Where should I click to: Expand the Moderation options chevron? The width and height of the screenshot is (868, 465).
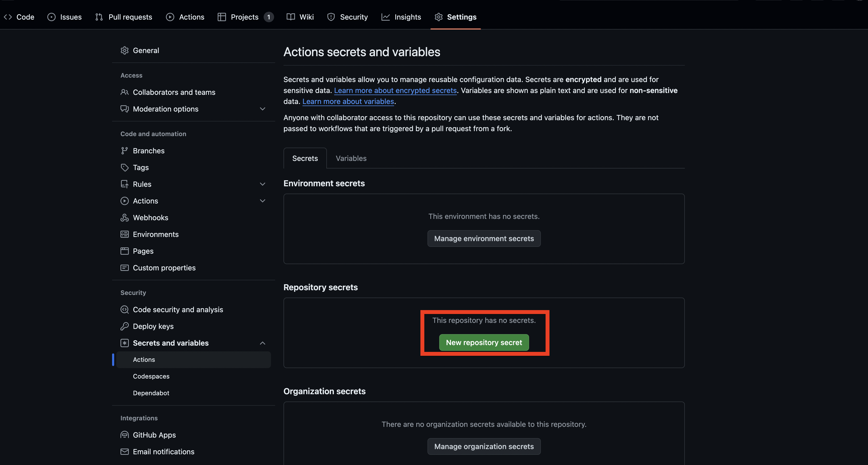pos(263,109)
